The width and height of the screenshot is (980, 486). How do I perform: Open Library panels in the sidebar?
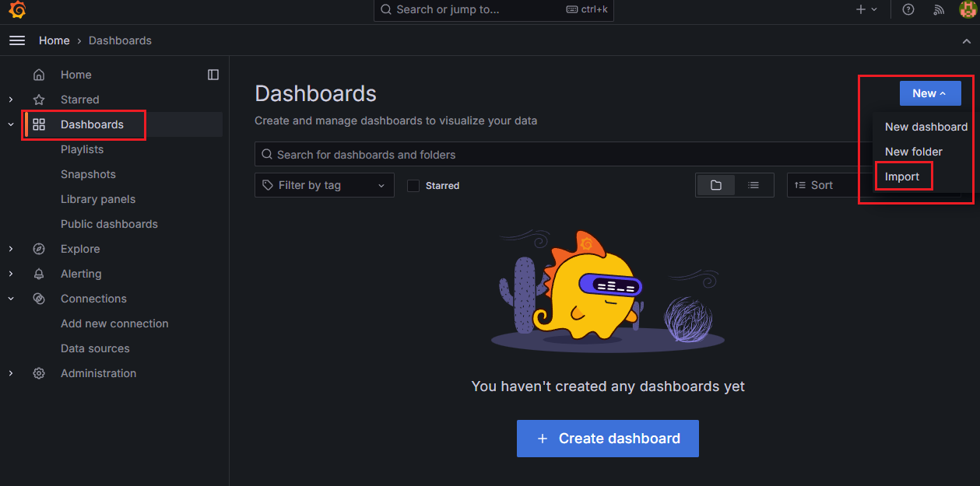[98, 199]
